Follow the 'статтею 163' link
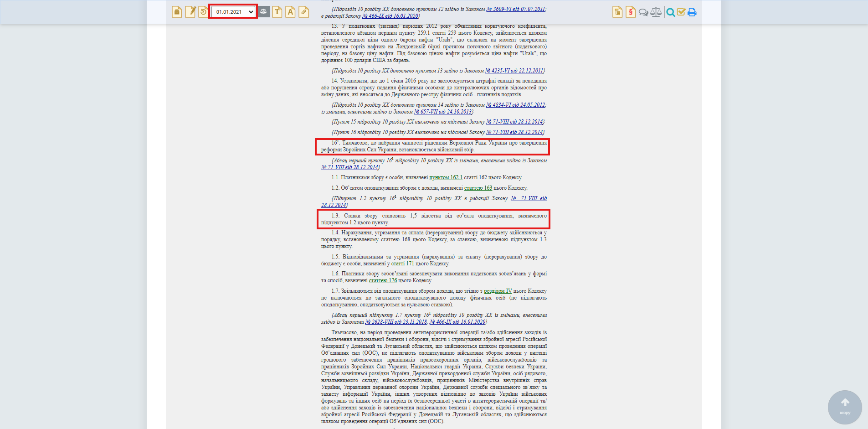This screenshot has width=868, height=429. tap(478, 188)
